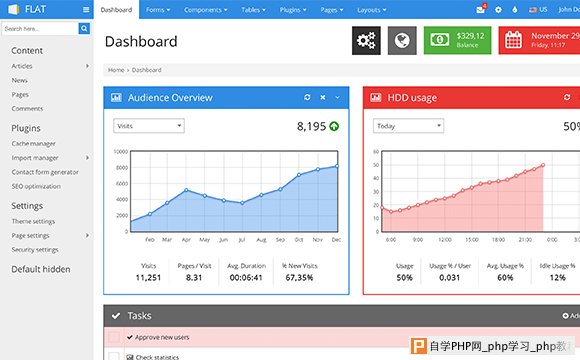This screenshot has height=360, width=580.
Task: Open the Visits dropdown selector
Action: coord(149,126)
